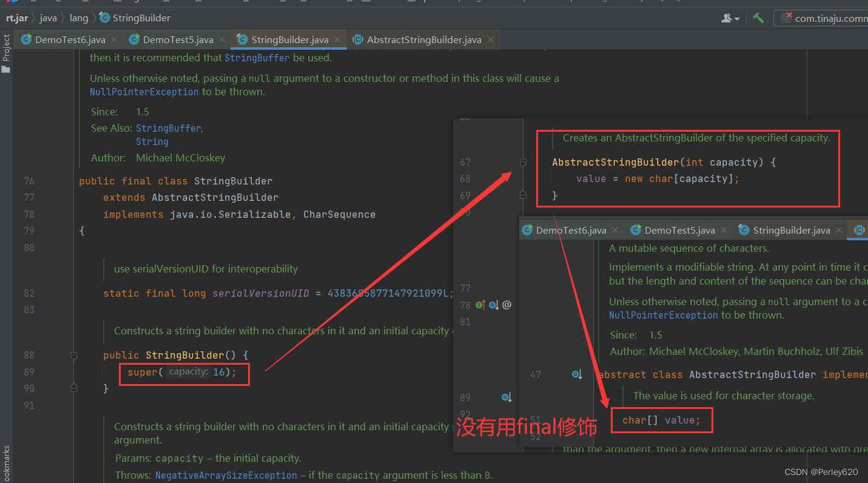Screen dimensions: 868x483
Task: Click the blue overriding gutter icon at line 78
Action: (493, 305)
